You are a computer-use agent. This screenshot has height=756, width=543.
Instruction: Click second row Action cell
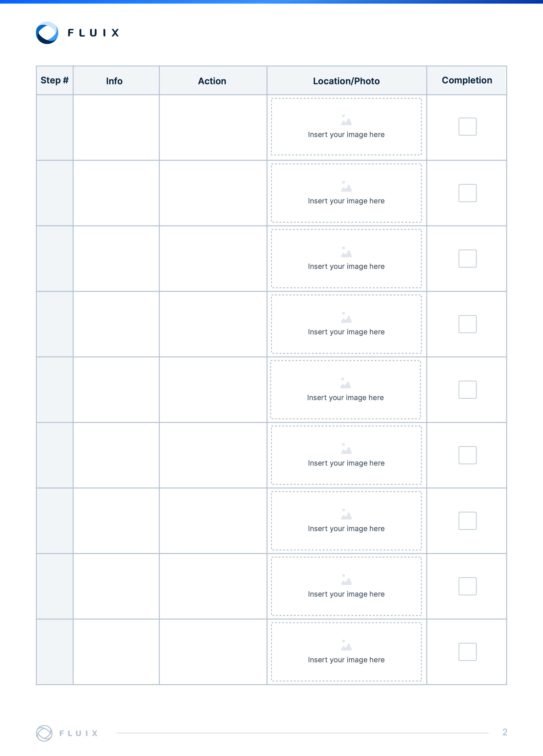[x=213, y=193]
